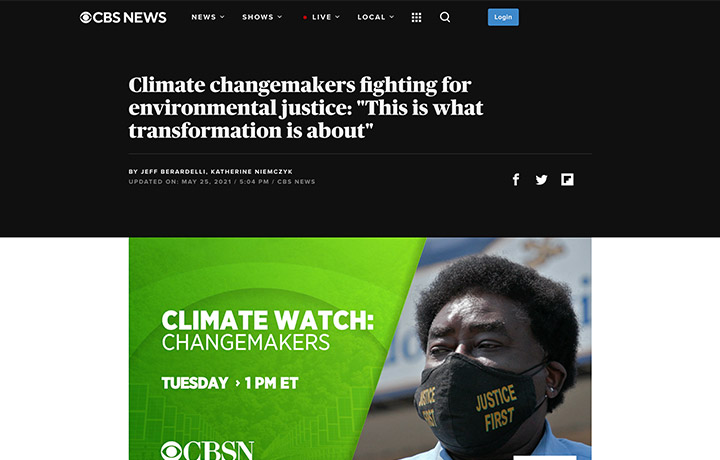720x460 pixels.
Task: Open the grid apps menu icon
Action: pyautogui.click(x=416, y=17)
